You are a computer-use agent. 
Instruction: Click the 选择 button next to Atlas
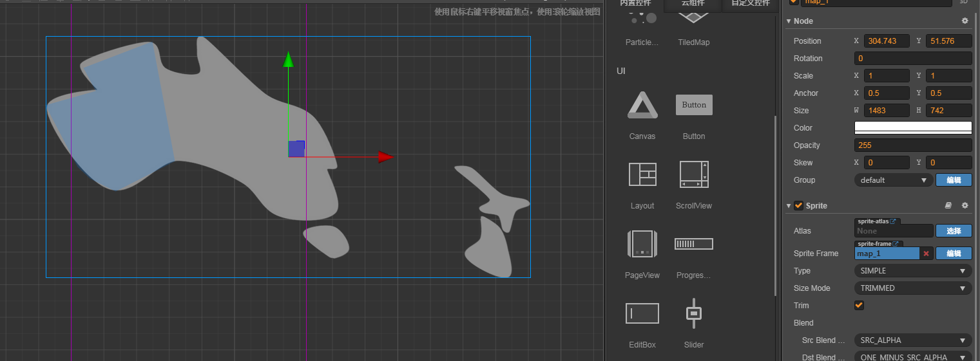954,231
